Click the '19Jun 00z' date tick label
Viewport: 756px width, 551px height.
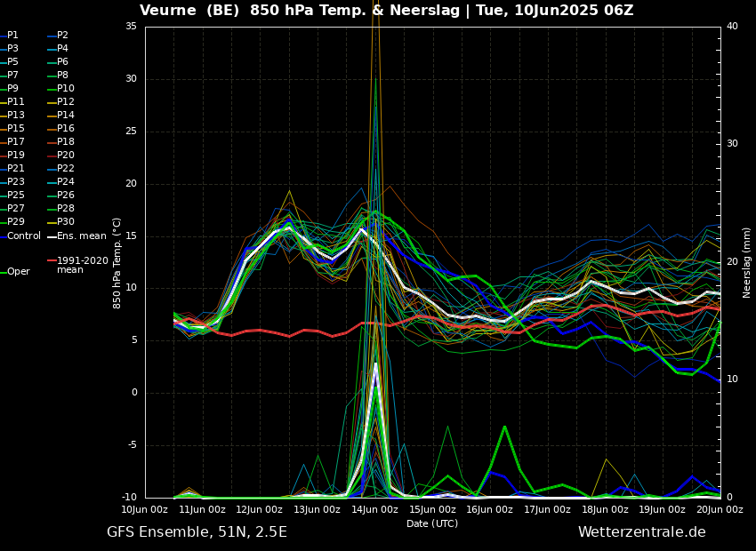coord(662,509)
